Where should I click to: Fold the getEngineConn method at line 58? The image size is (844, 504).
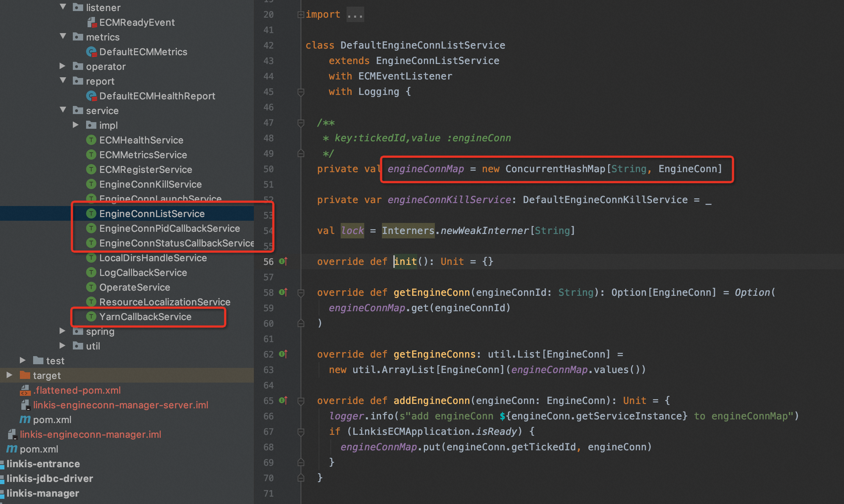(x=301, y=292)
